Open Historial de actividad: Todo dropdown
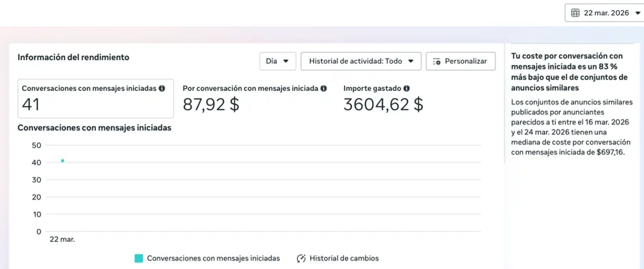 361,62
